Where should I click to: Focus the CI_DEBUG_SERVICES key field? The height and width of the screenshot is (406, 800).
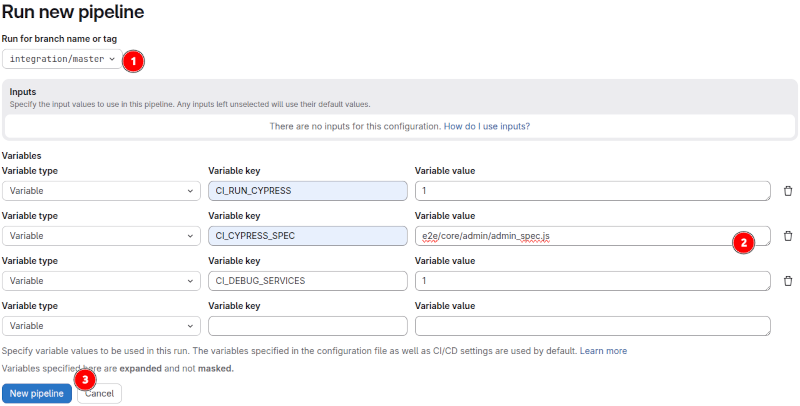click(x=308, y=281)
